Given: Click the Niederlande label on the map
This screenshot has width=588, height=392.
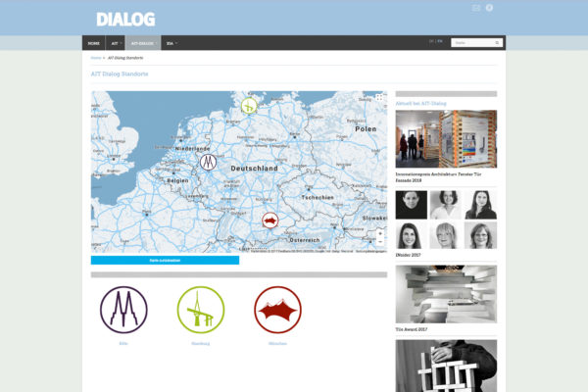Looking at the screenshot, I should tap(192, 149).
